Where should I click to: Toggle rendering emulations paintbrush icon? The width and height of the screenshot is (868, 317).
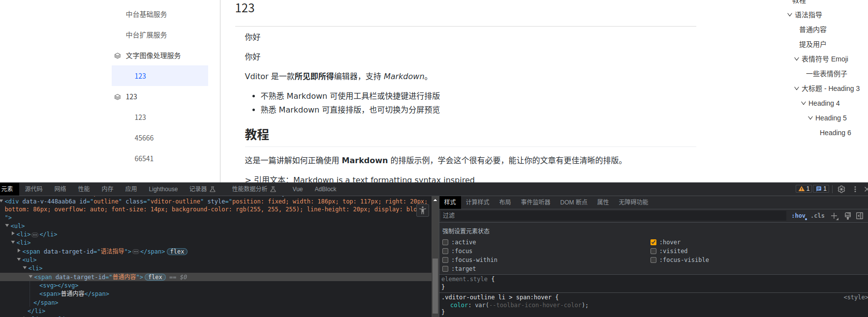click(848, 216)
